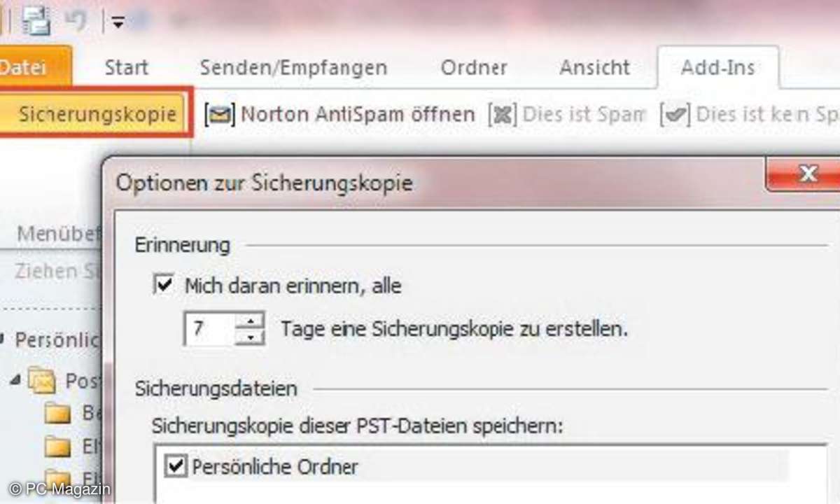Switch to the Ordner ribbon tab
Viewport: 840px width, 504px height.
click(x=474, y=68)
